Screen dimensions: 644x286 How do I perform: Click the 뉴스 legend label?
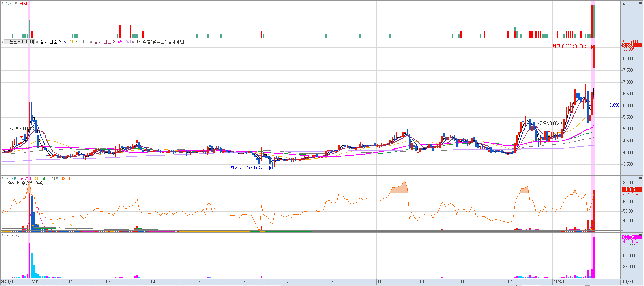click(10, 3)
